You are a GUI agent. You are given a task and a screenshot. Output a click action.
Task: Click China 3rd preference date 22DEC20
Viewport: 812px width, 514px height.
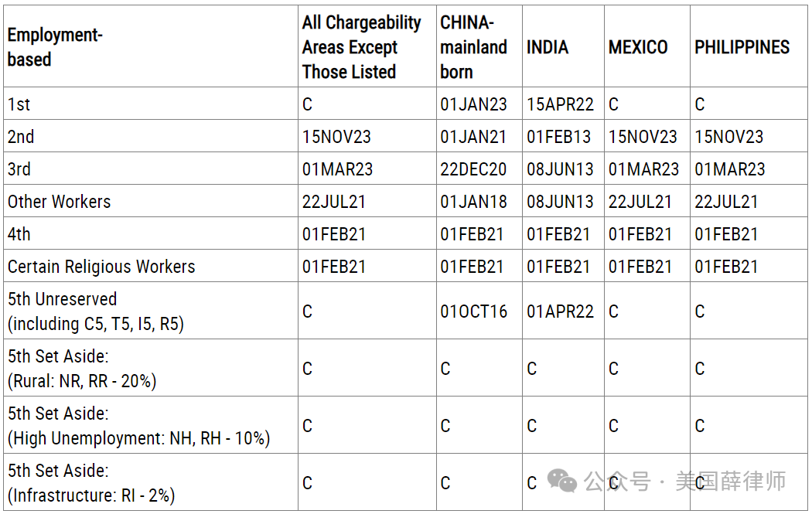(x=473, y=169)
